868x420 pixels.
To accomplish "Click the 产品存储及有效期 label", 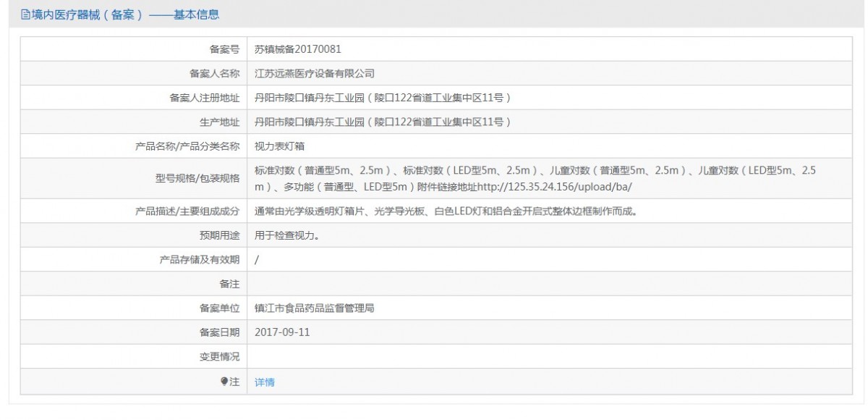I will coord(200,259).
